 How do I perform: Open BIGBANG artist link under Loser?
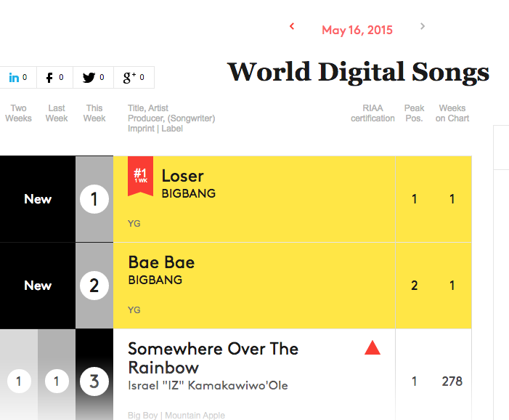[x=189, y=193]
